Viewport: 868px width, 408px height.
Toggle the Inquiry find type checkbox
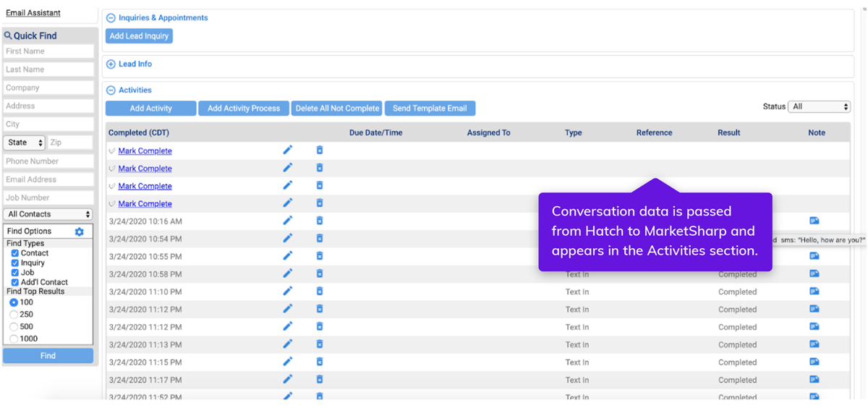coord(15,263)
